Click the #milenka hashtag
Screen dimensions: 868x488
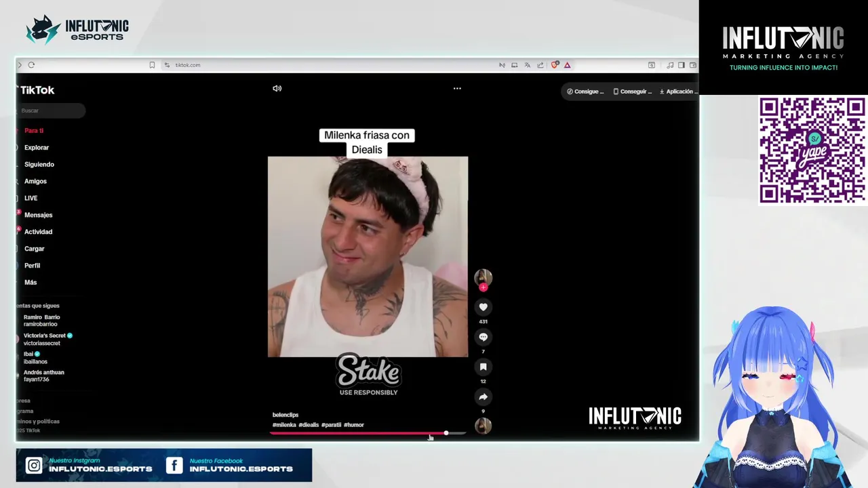[284, 425]
